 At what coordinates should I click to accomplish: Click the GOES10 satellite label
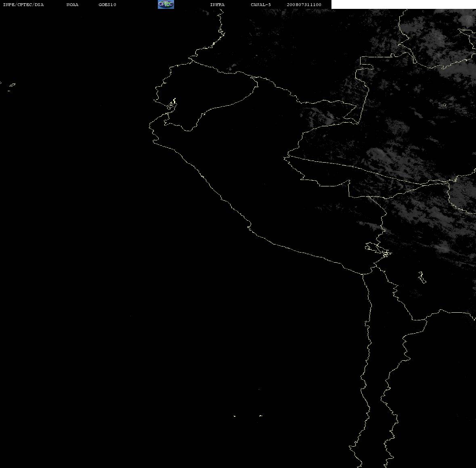107,4
